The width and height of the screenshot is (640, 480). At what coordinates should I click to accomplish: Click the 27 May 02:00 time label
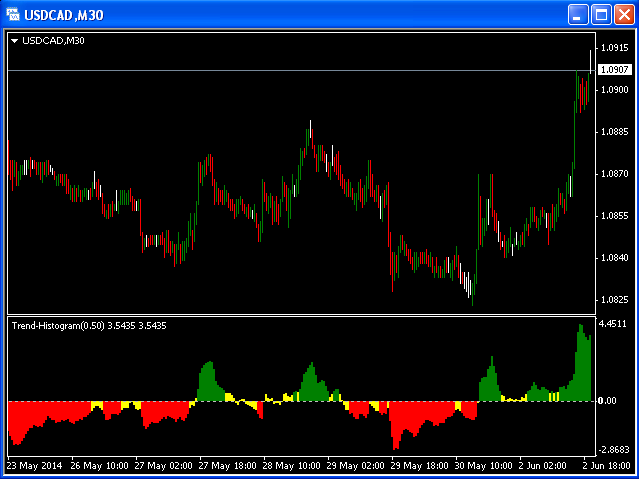point(165,466)
